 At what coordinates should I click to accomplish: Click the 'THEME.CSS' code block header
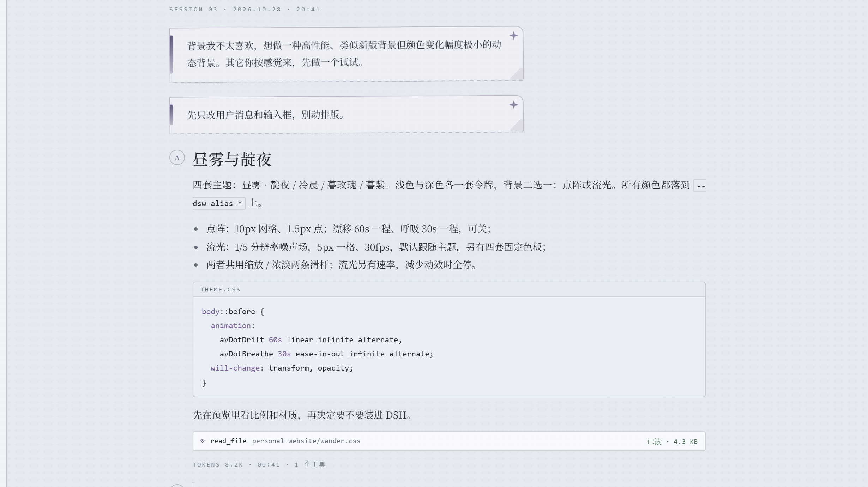point(449,289)
